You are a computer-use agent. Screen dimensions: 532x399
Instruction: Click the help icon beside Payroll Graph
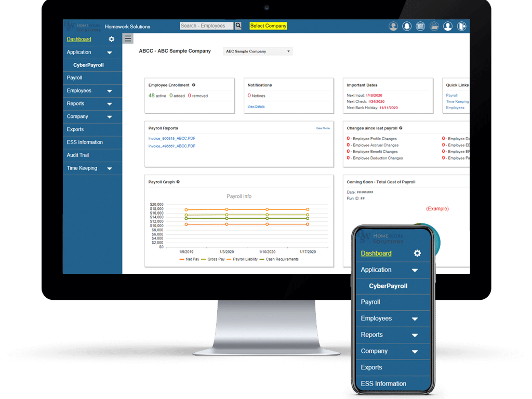click(178, 182)
